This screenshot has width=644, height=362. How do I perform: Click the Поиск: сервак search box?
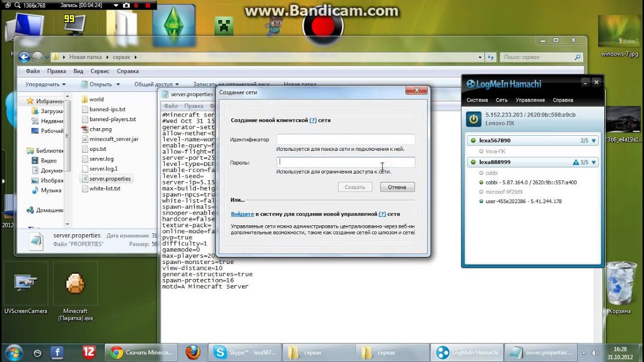(542, 57)
